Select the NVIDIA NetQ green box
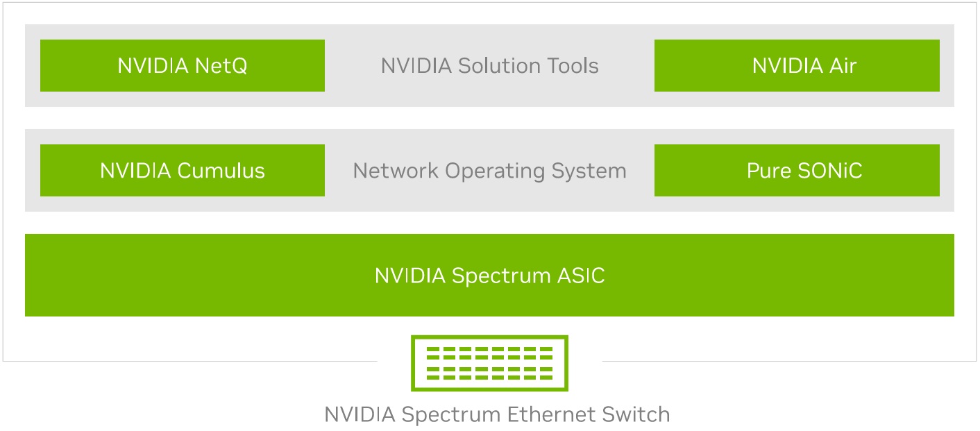 (183, 65)
